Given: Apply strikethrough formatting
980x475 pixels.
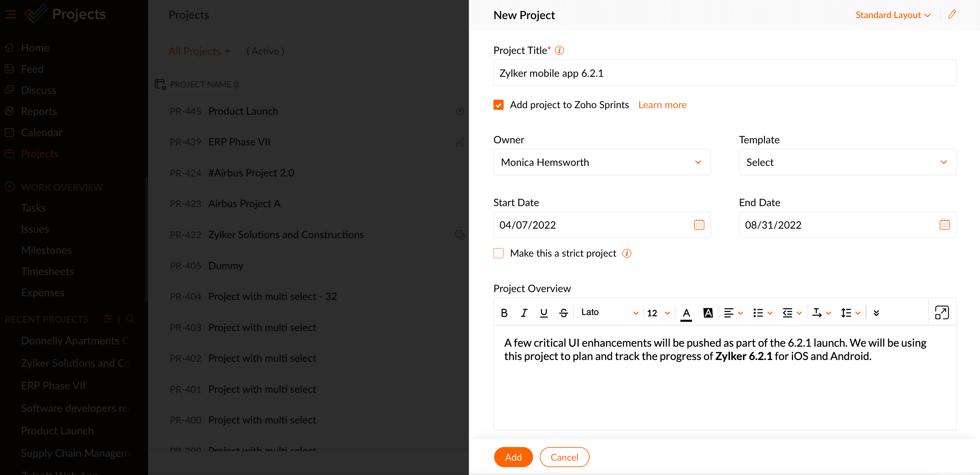Looking at the screenshot, I should pos(563,313).
